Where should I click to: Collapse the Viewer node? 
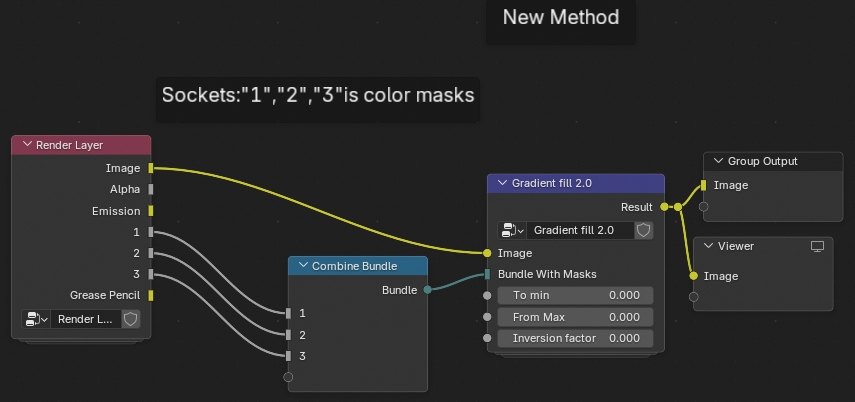[708, 247]
